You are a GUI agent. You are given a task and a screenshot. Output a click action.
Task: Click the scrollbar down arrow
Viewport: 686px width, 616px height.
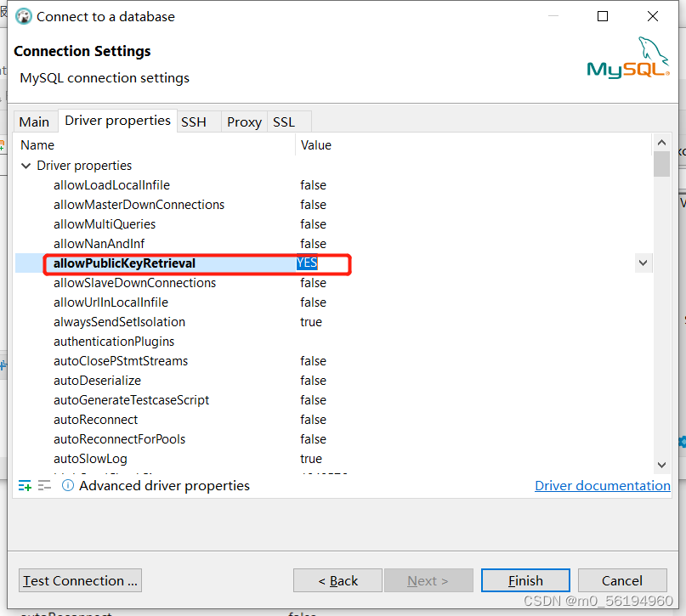click(661, 466)
